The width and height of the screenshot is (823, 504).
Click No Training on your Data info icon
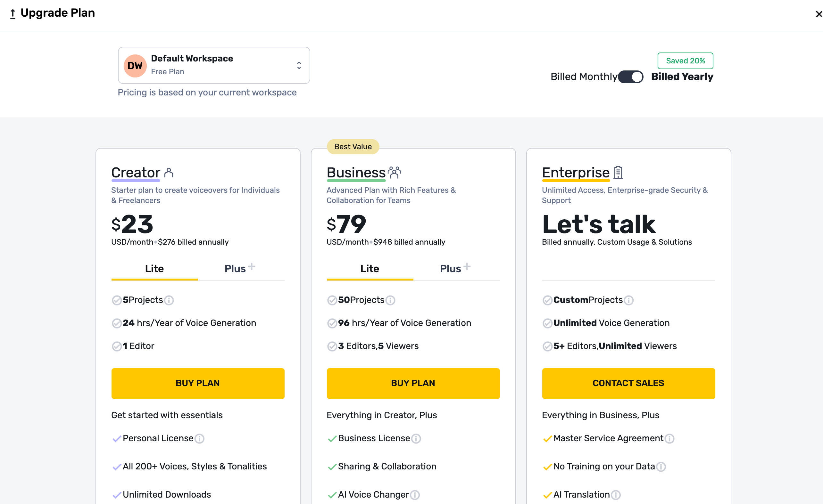click(x=661, y=467)
